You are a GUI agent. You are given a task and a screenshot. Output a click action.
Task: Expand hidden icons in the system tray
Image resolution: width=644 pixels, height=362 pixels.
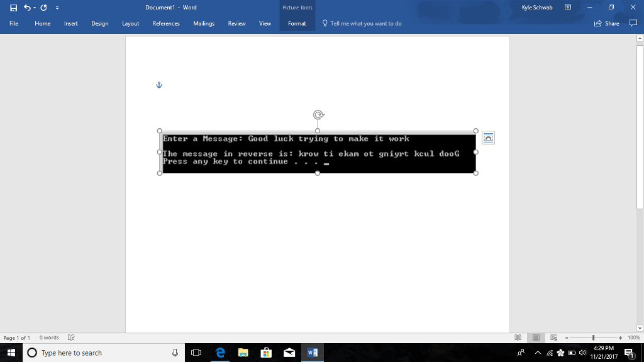click(538, 354)
